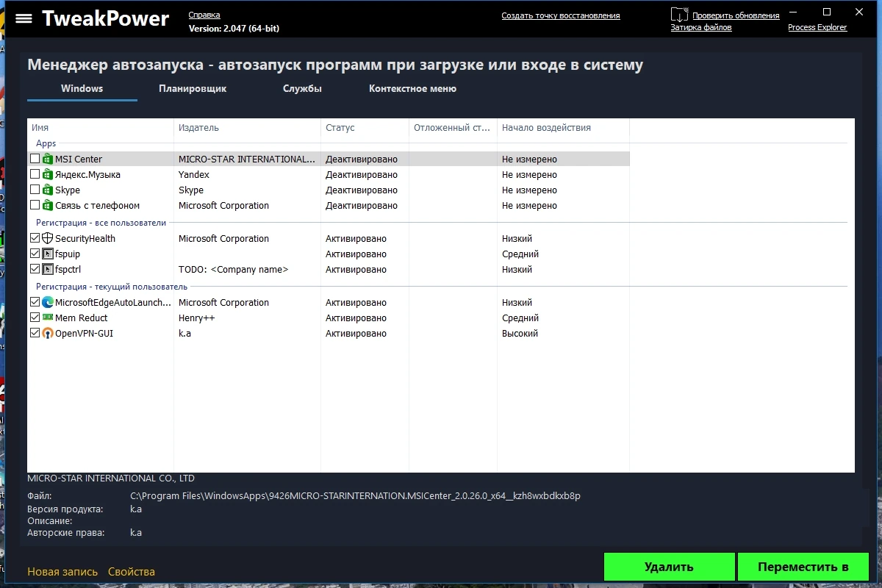Switch to the Windows tab
The height and width of the screenshot is (588, 882).
click(82, 88)
